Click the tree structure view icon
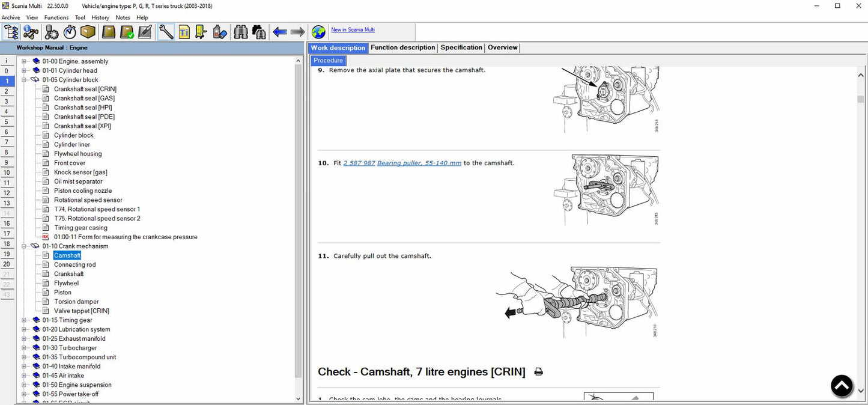868x405 pixels. pyautogui.click(x=11, y=32)
